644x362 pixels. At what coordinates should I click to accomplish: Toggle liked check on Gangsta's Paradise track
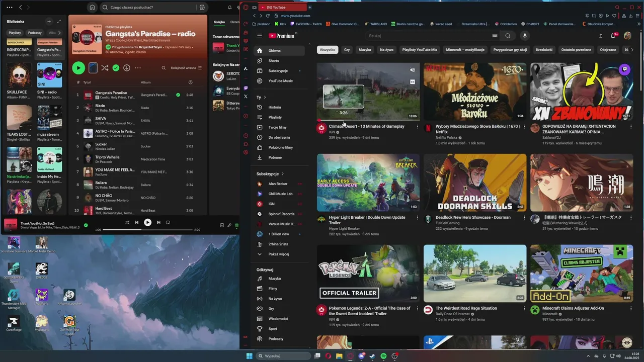pyautogui.click(x=178, y=95)
